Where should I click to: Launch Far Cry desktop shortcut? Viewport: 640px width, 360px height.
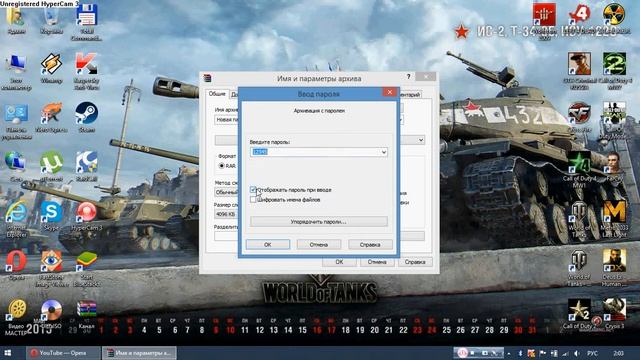(614, 167)
